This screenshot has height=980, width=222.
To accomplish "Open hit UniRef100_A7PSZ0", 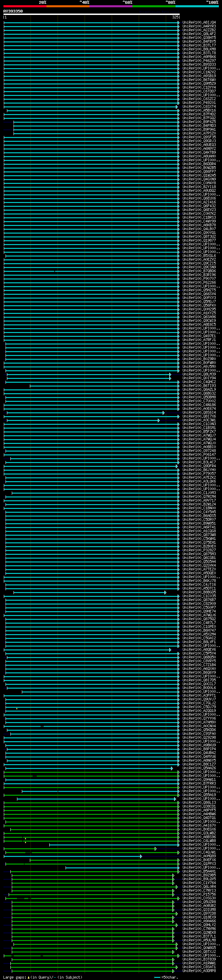I will coord(199,133).
